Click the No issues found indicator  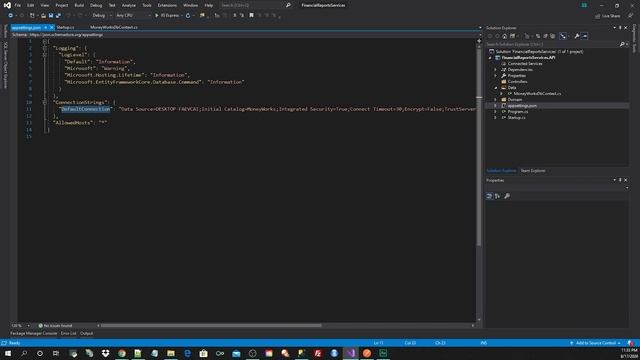[55, 326]
